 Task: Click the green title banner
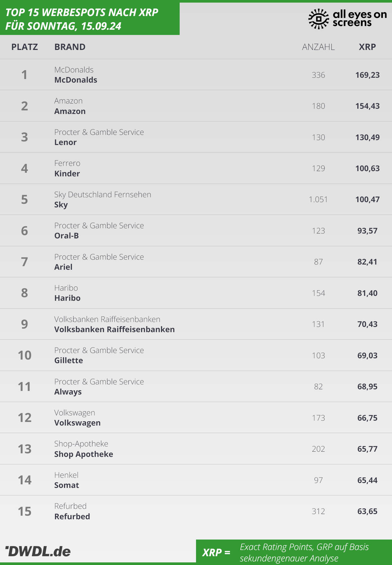90,19
